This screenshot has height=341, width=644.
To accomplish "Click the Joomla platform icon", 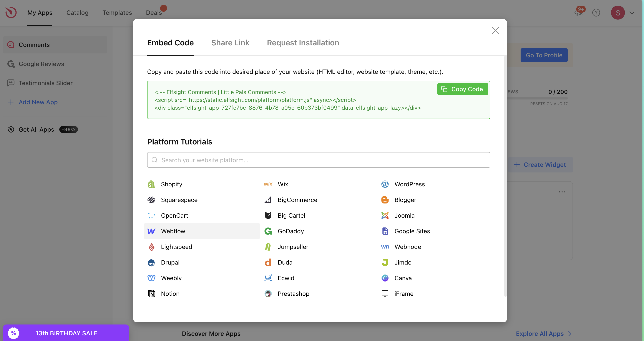I will [x=385, y=215].
